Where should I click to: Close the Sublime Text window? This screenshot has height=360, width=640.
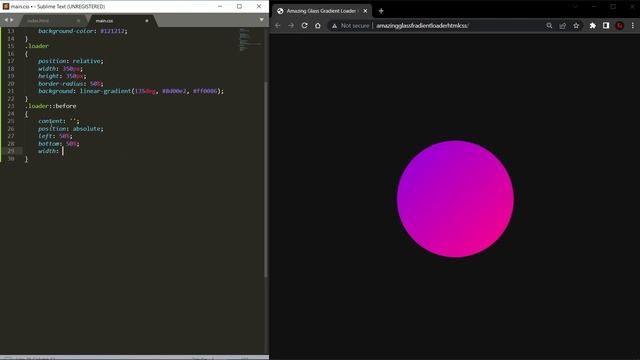[259, 7]
